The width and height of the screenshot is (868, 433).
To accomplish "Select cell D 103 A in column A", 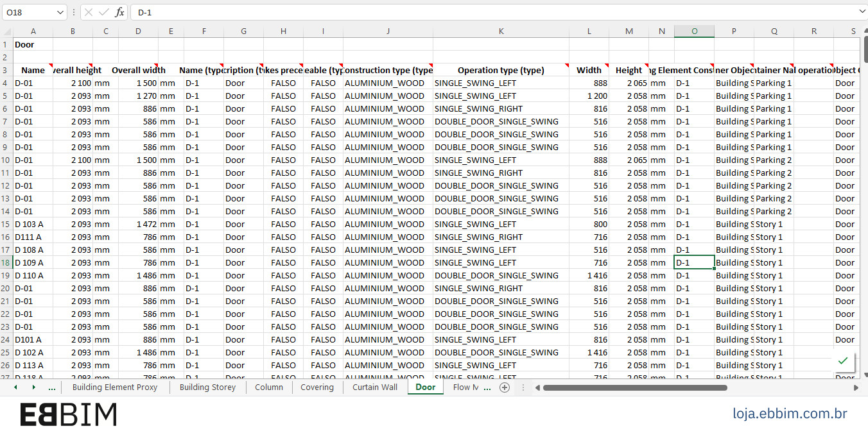I will click(33, 224).
